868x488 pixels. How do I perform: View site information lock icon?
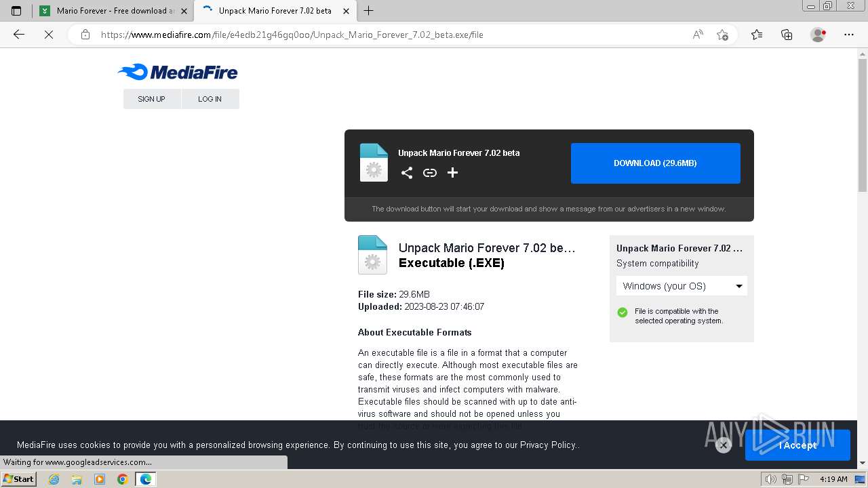coord(85,35)
